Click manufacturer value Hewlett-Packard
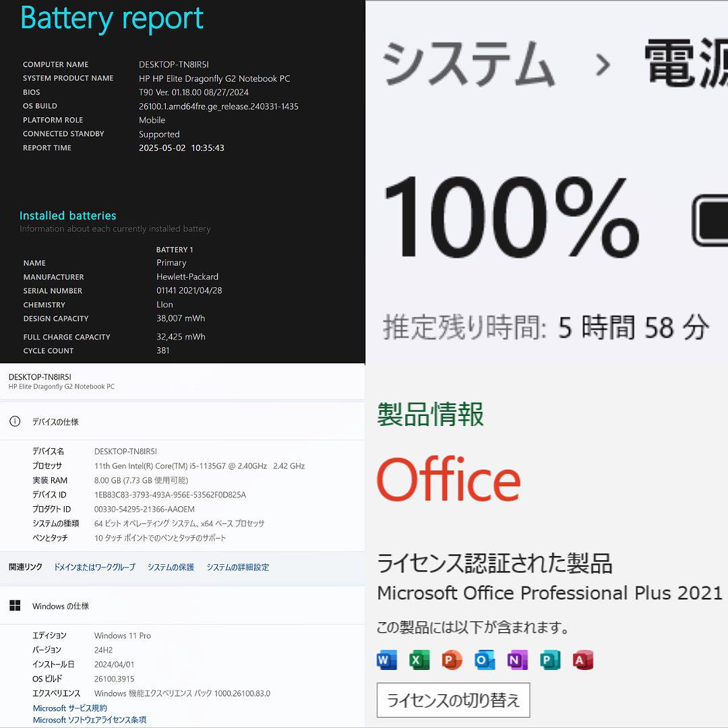728x728 pixels. [187, 276]
